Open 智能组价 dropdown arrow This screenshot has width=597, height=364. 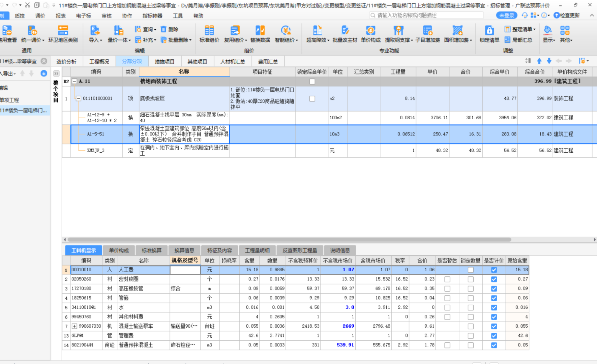[x=297, y=40]
